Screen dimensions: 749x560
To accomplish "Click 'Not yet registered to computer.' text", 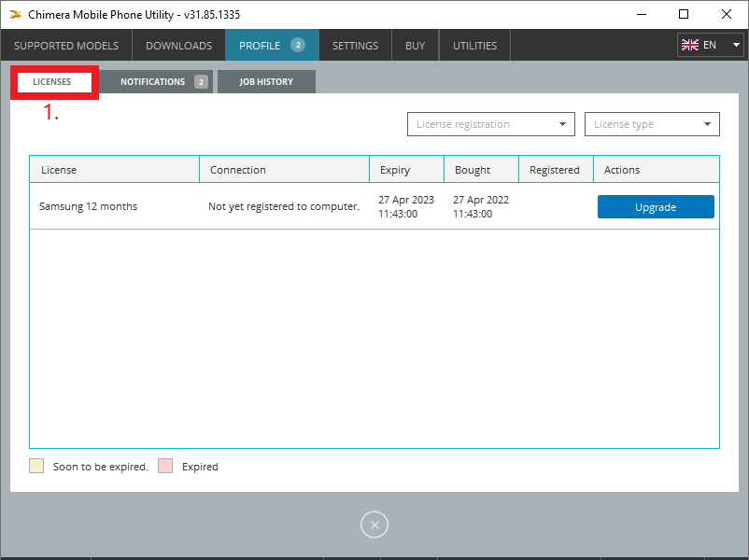I will [284, 206].
